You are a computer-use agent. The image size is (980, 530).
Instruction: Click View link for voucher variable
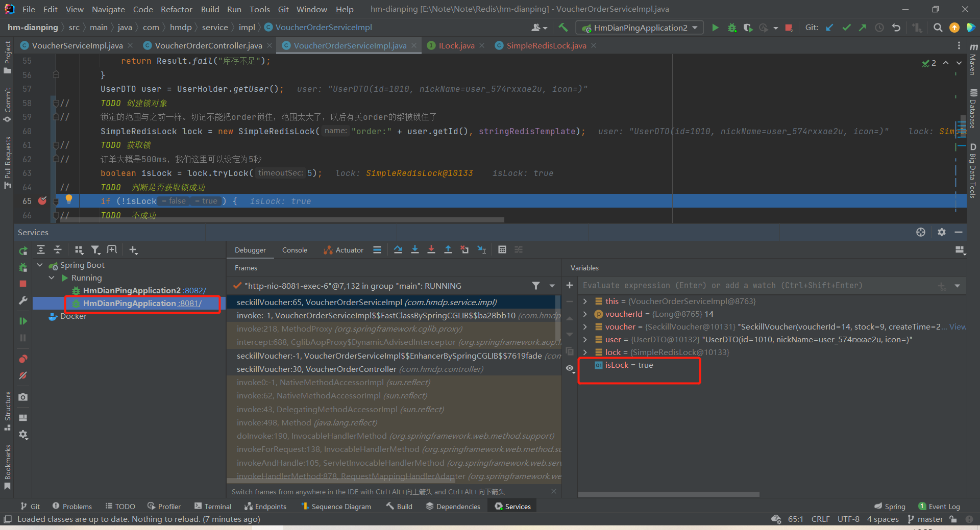958,326
